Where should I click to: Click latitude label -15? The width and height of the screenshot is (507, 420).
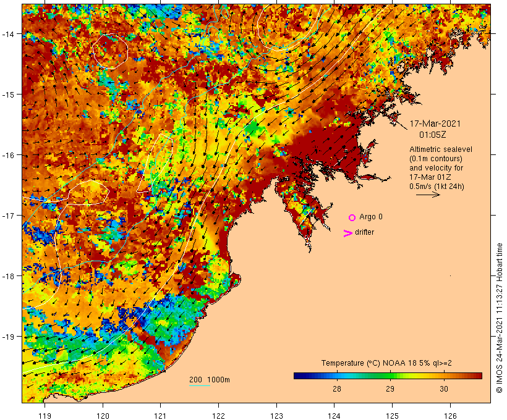(x=7, y=94)
